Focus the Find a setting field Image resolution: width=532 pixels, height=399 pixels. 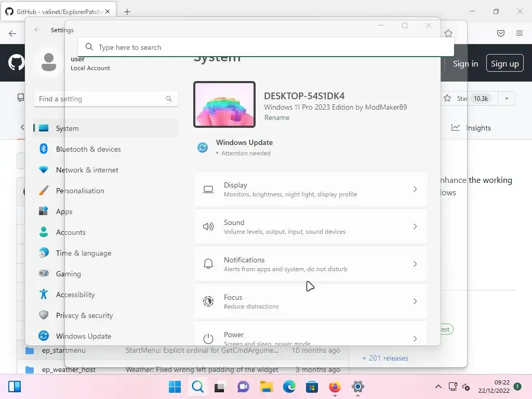coord(106,99)
